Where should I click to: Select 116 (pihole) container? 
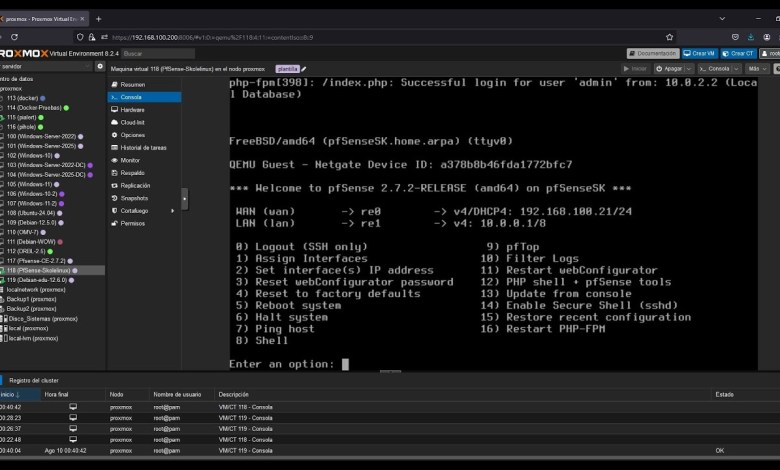tap(21, 127)
